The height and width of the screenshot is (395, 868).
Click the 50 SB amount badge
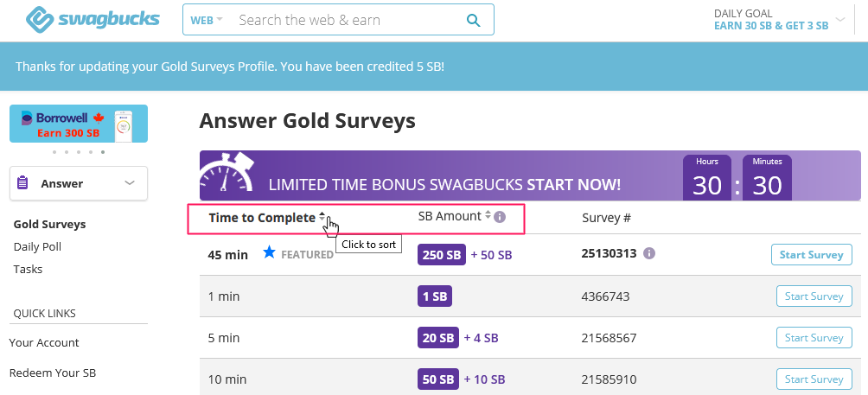click(437, 379)
